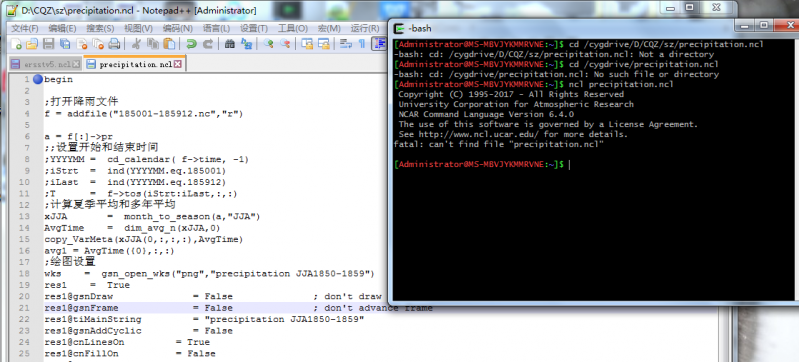Image resolution: width=799 pixels, height=362 pixels.
Task: Open the 编码(N) menu
Action: (x=177, y=29)
